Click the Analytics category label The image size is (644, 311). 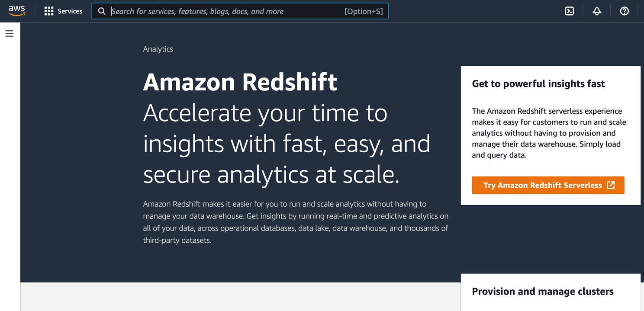158,49
